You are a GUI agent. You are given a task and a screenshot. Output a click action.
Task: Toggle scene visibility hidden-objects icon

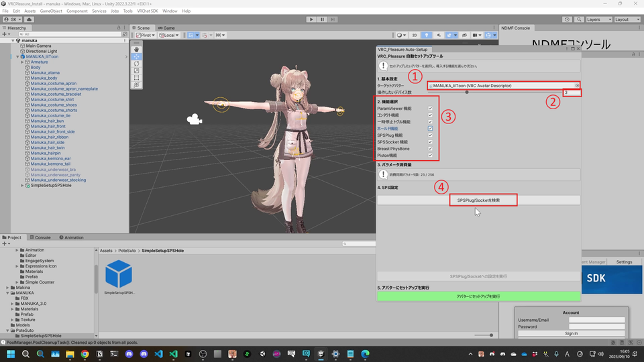(464, 36)
